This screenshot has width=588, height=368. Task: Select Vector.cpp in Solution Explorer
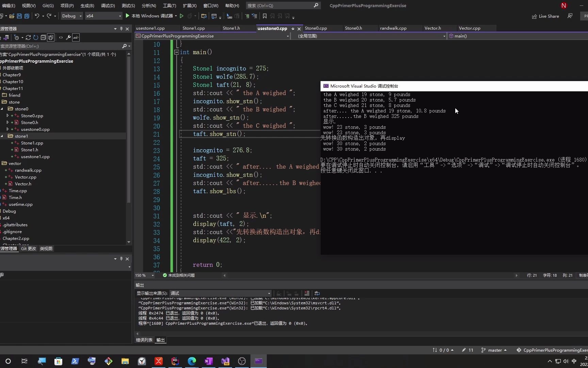pyautogui.click(x=26, y=177)
